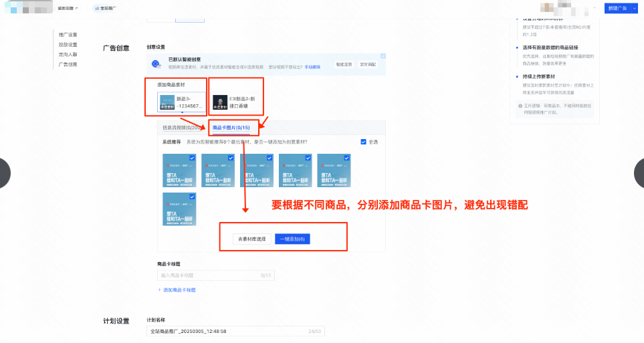The image size is (644, 343).
Task: Focus the 输入商品卡标题 input field
Action: 215,275
